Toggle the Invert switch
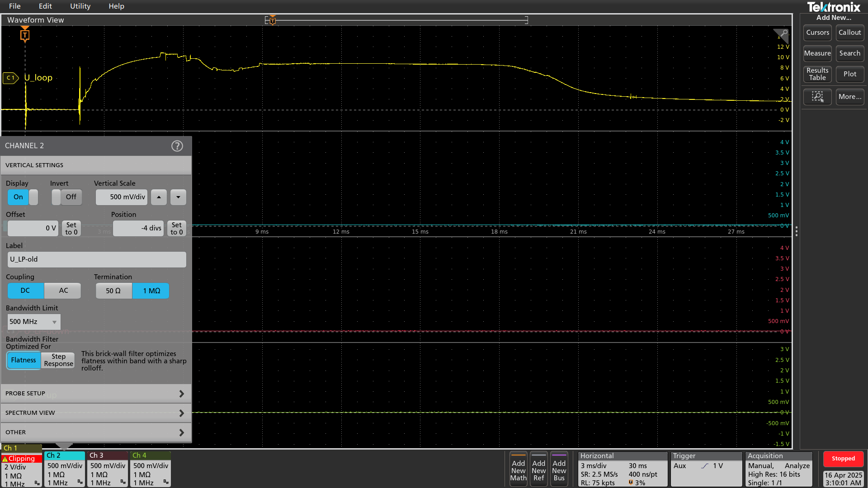This screenshot has width=868, height=488. click(x=66, y=197)
